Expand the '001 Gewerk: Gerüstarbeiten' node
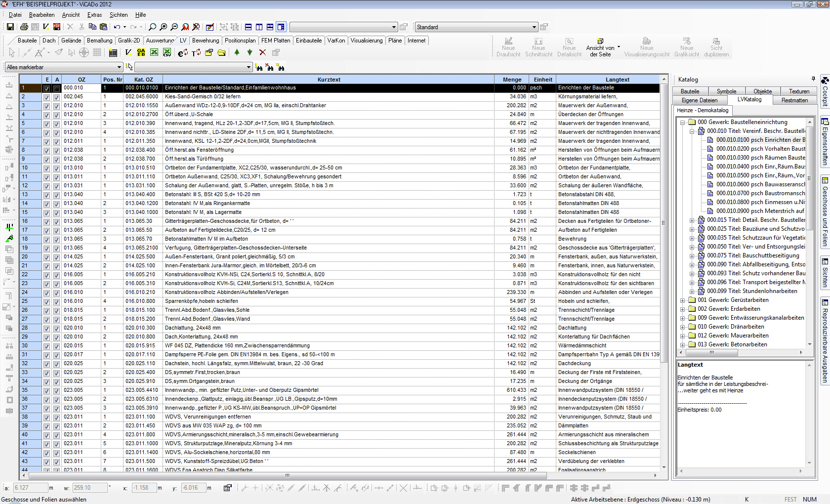 pyautogui.click(x=683, y=300)
